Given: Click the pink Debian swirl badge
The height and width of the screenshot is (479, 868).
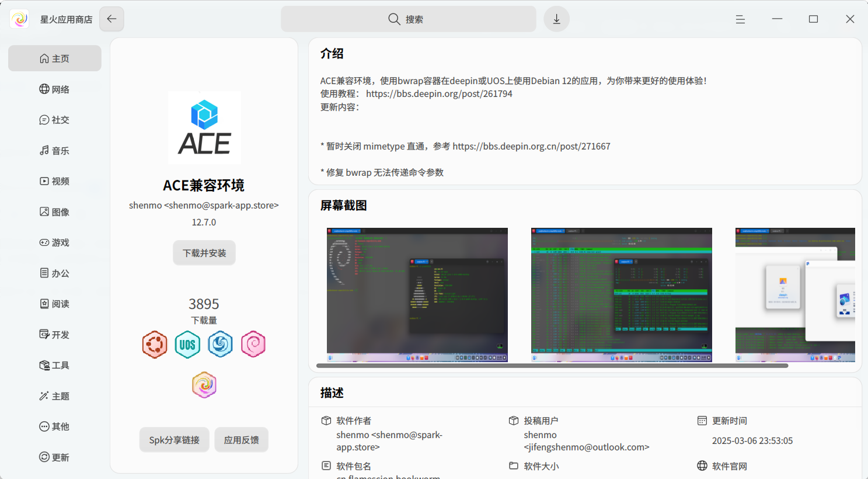Looking at the screenshot, I should coord(253,345).
